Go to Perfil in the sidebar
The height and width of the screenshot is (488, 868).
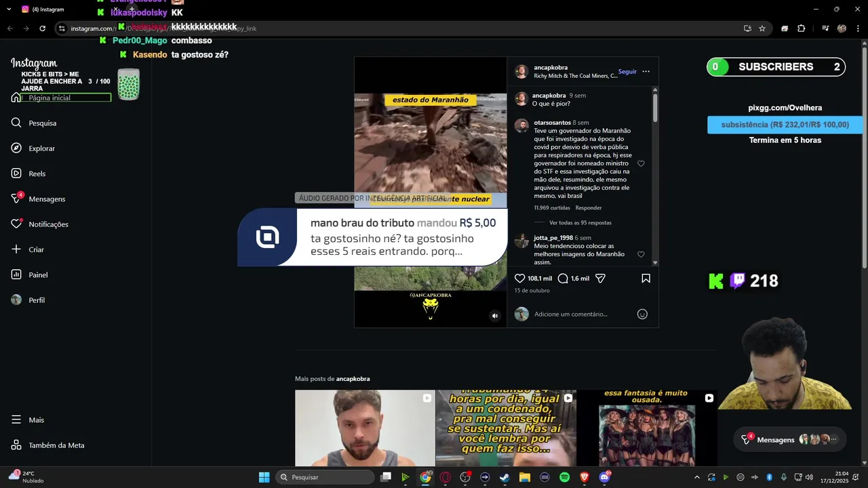28,300
